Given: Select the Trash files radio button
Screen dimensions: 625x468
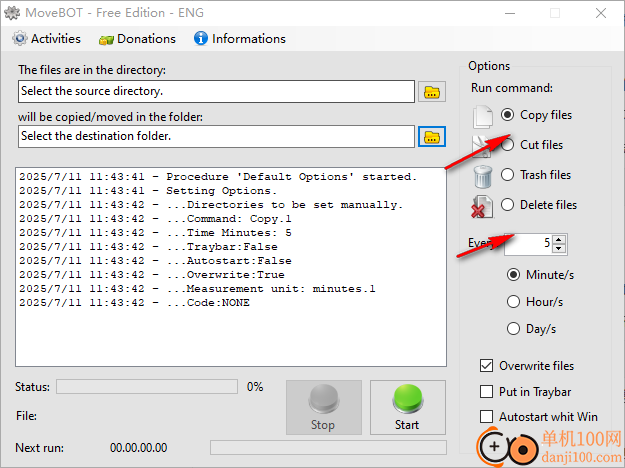Looking at the screenshot, I should [x=507, y=175].
